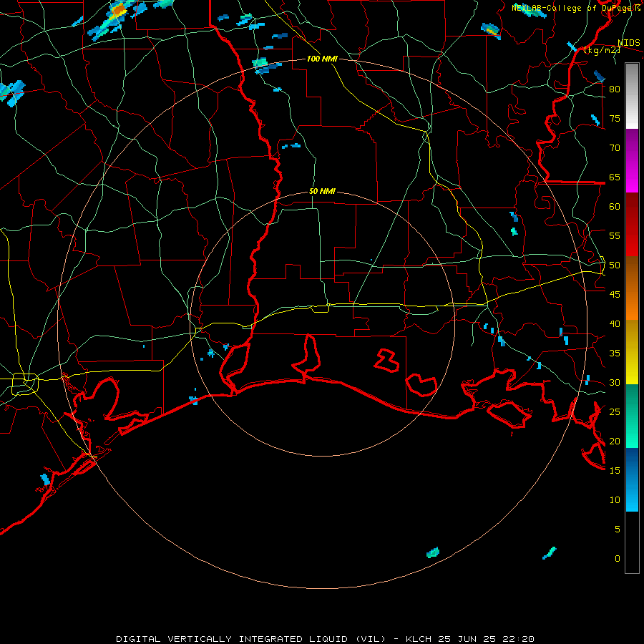
Task: Click the value 45 on the color scale
Action: [615, 295]
